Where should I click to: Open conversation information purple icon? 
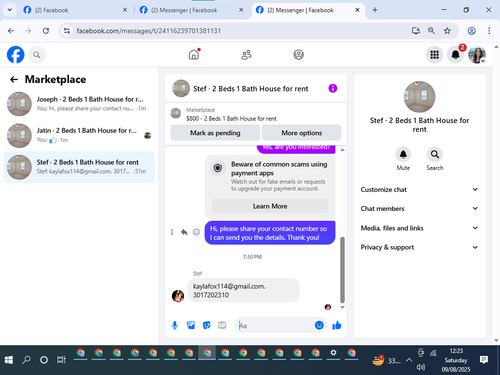click(x=333, y=88)
